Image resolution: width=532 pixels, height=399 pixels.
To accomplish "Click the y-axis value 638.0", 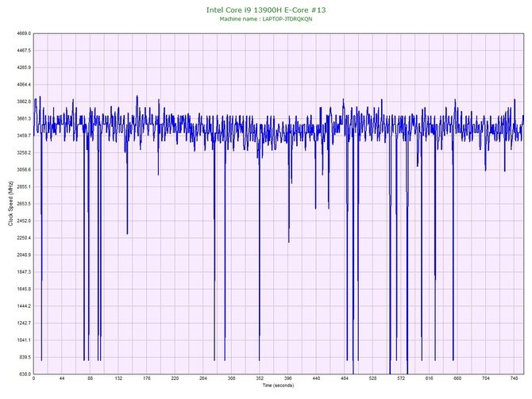I will (25, 374).
